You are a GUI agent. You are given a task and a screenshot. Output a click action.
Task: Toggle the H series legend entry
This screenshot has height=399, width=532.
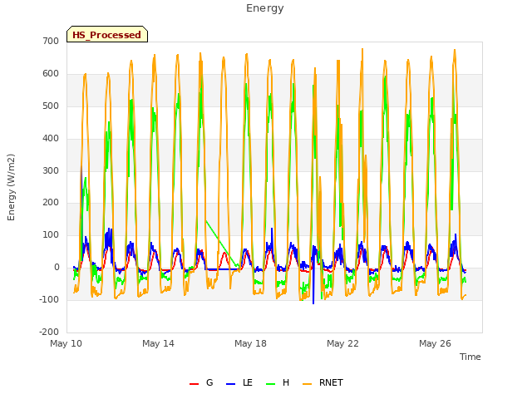tap(278, 382)
